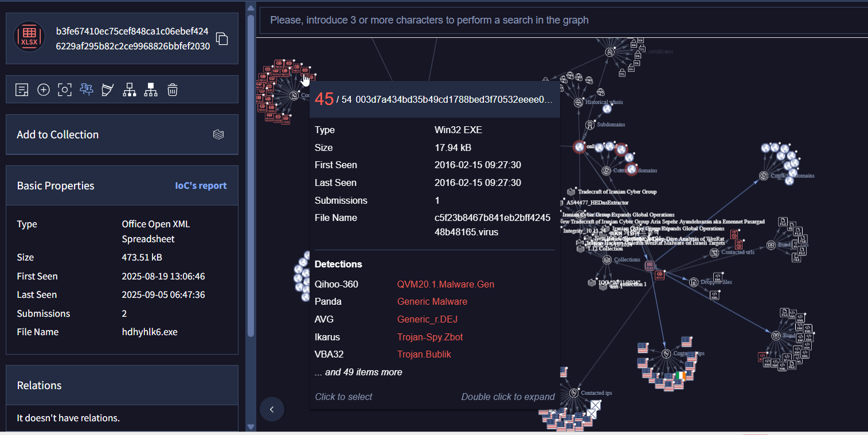
Task: Click AVG detection Generic_r.DEJ
Action: (x=427, y=319)
